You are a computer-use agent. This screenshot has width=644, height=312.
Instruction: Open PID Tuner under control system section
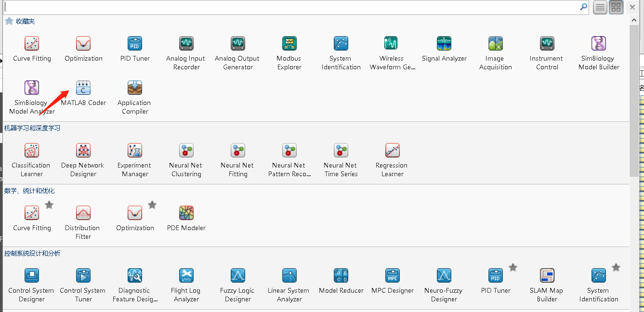pos(495,281)
